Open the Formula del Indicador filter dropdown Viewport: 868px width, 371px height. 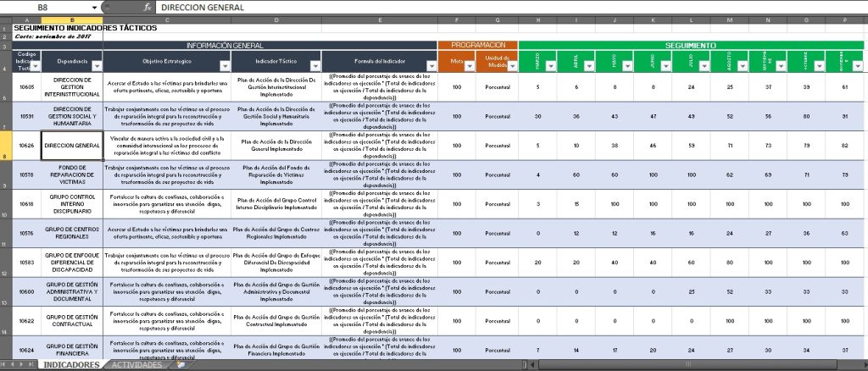(x=431, y=66)
